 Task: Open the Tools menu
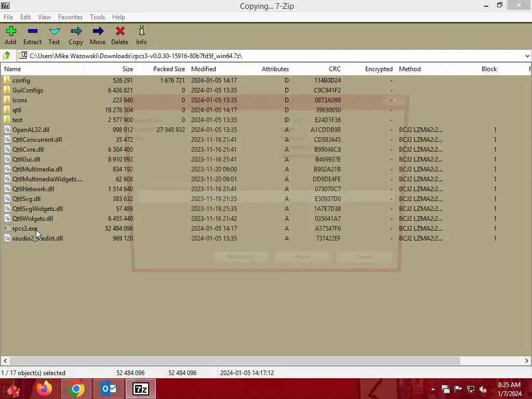tap(97, 17)
